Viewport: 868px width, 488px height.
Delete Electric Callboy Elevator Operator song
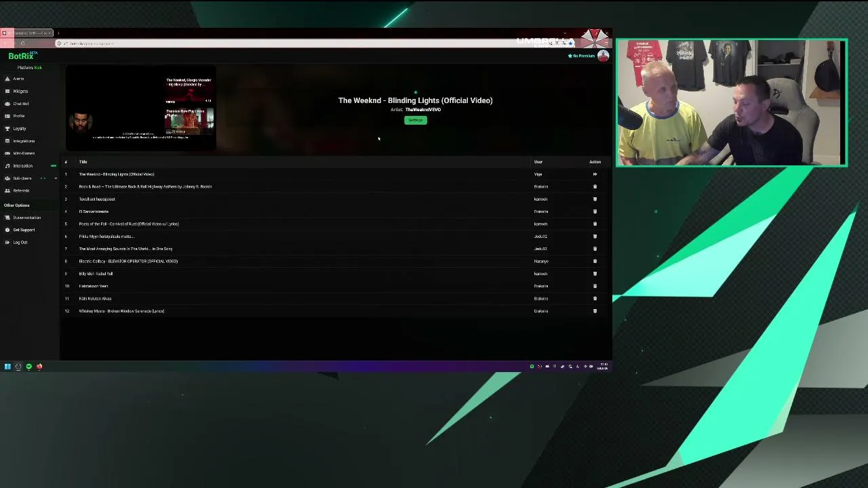point(595,261)
